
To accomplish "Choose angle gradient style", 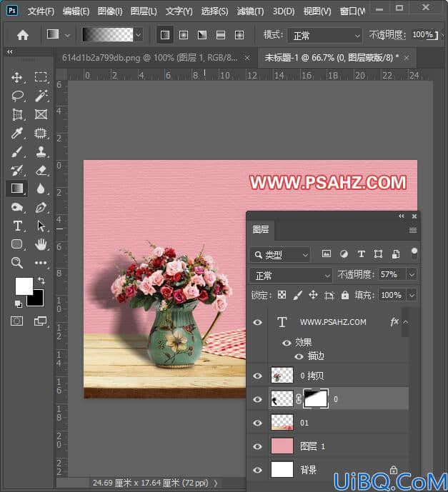I will 202,35.
